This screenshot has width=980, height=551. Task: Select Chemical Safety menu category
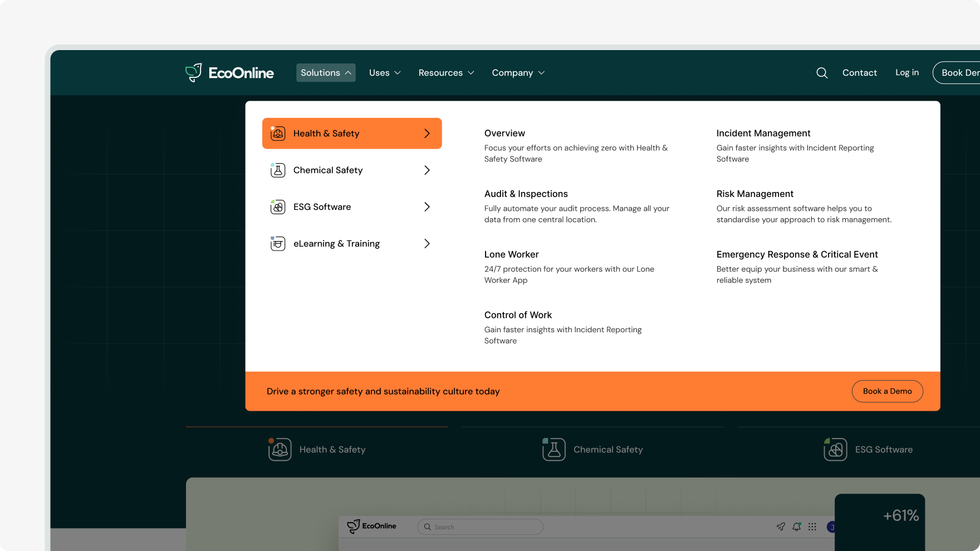[352, 170]
